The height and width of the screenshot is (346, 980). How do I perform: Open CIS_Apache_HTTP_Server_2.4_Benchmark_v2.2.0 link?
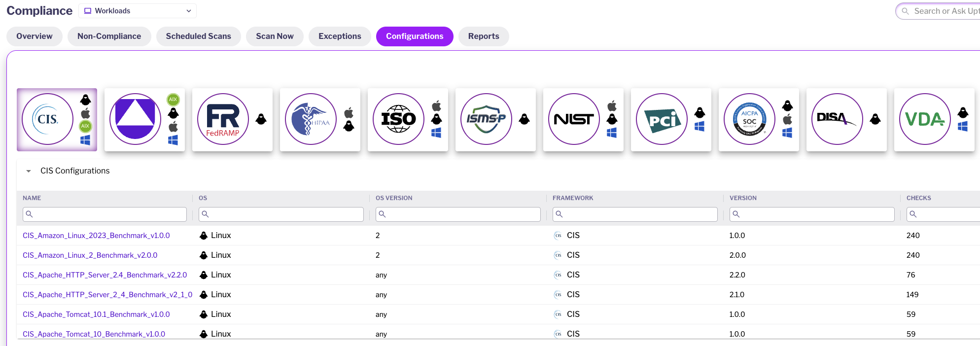[105, 275]
